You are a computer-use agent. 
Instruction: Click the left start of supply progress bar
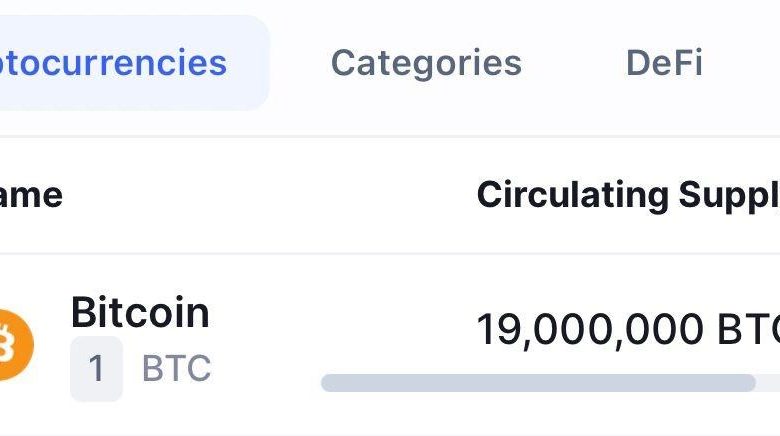(328, 383)
